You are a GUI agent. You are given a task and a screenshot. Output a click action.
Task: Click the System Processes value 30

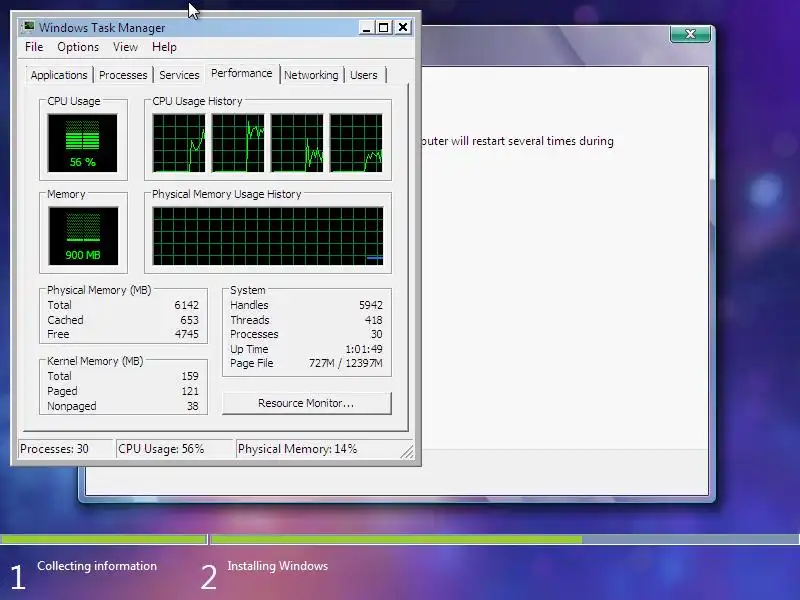point(377,334)
